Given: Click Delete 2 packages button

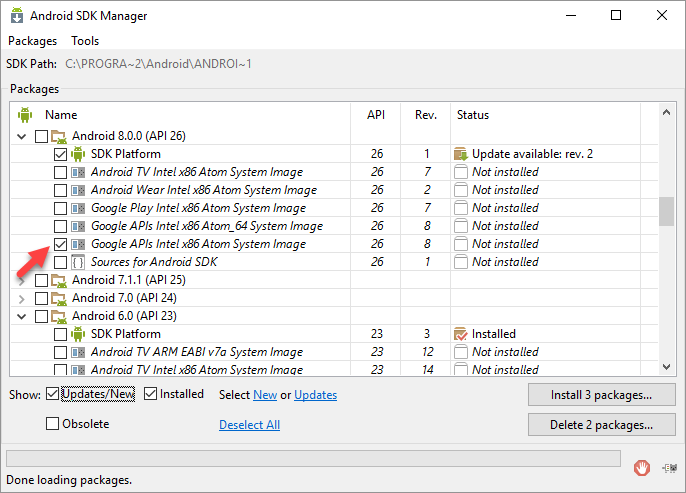Looking at the screenshot, I should click(x=602, y=425).
